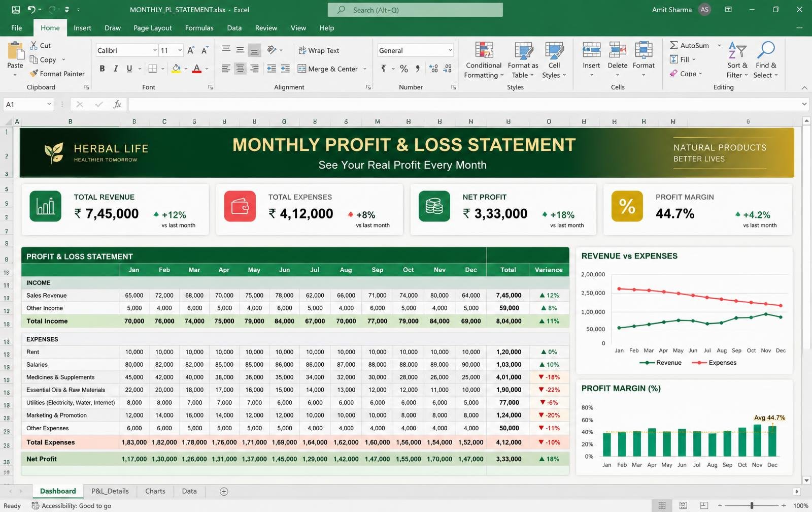Click the Fill Color bucket swatch
This screenshot has height=512, width=812.
pyautogui.click(x=176, y=69)
